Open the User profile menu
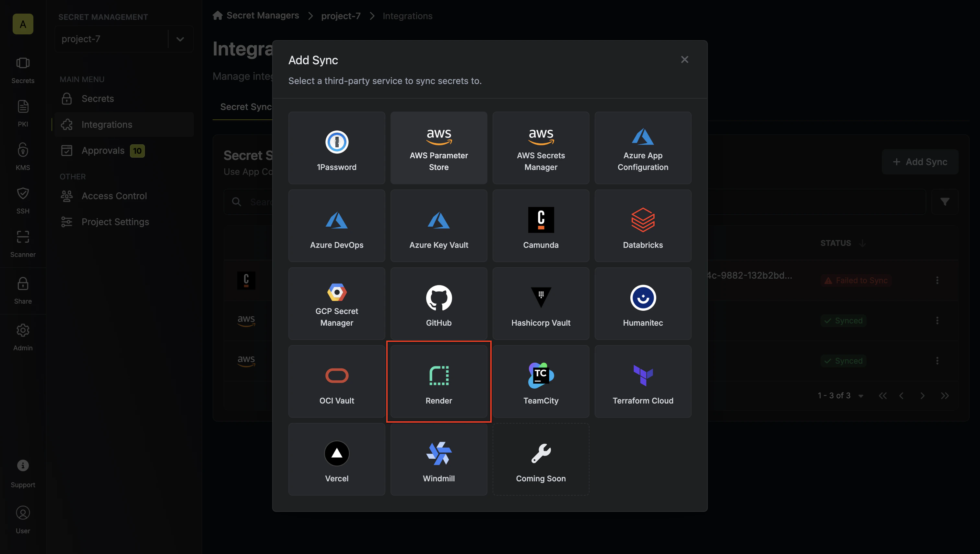 pyautogui.click(x=23, y=520)
